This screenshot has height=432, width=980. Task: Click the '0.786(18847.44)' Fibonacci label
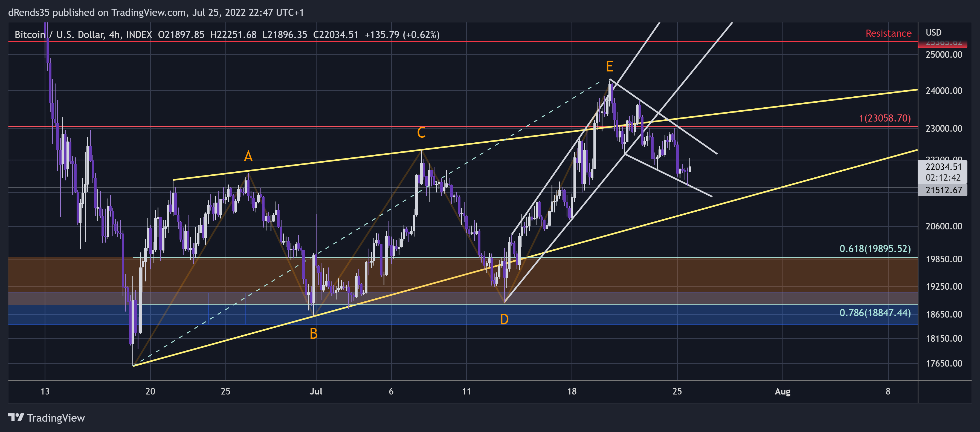tap(875, 312)
